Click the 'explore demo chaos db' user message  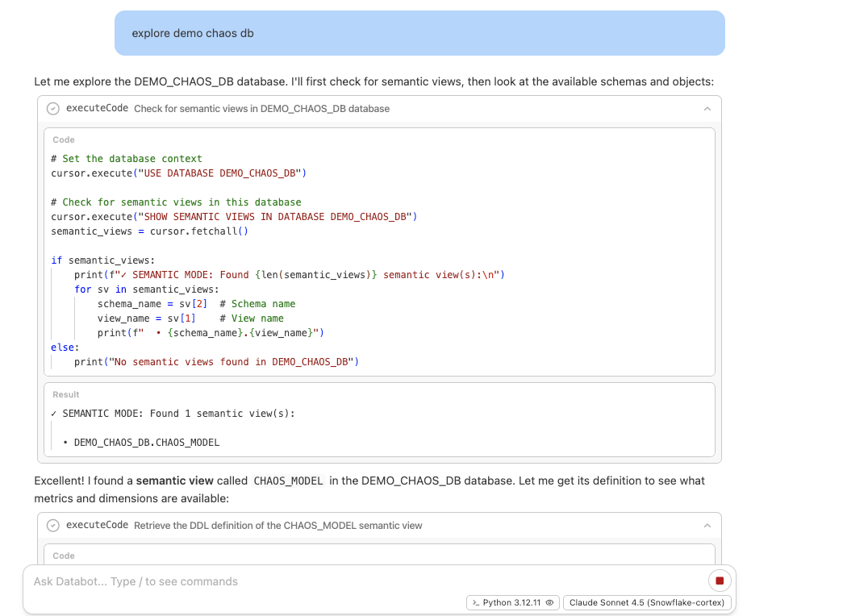(x=193, y=33)
